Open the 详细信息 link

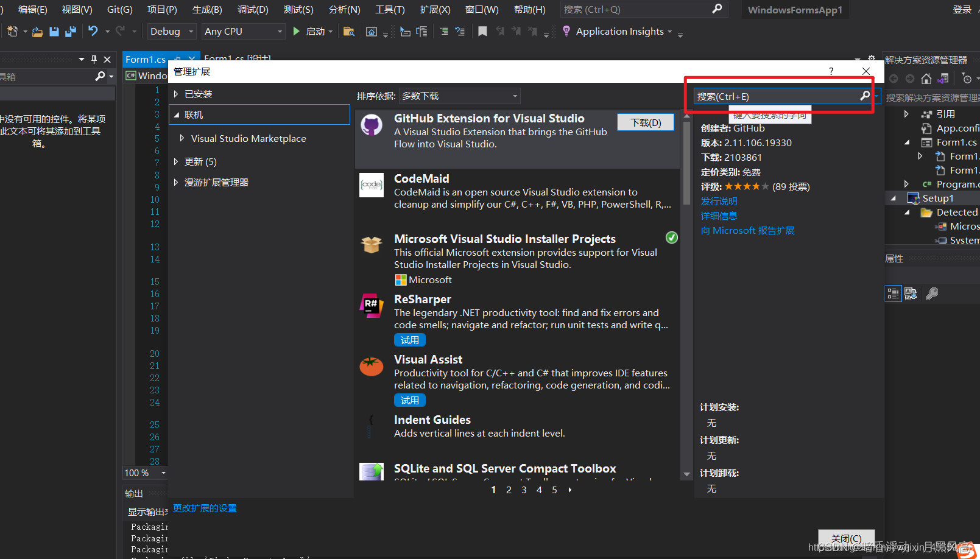(x=719, y=216)
